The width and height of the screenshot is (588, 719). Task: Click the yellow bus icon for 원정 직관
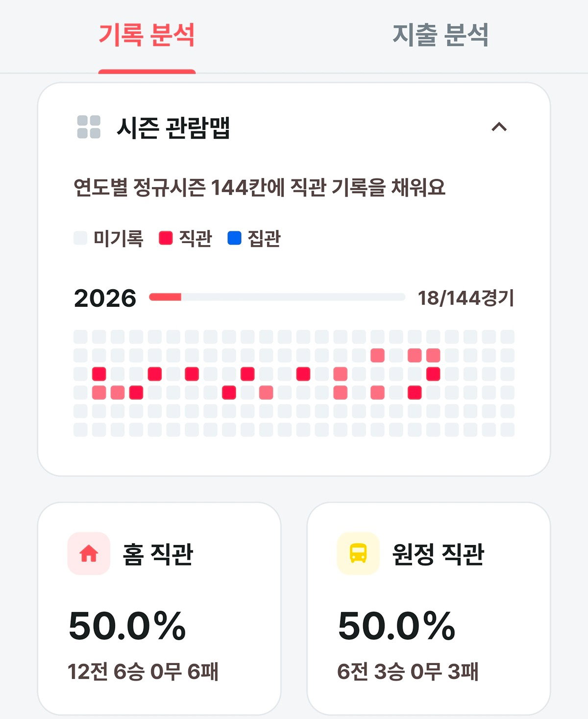tap(358, 553)
